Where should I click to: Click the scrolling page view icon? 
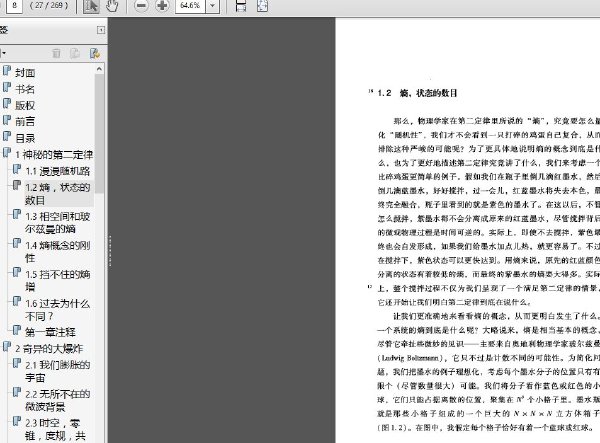241,6
